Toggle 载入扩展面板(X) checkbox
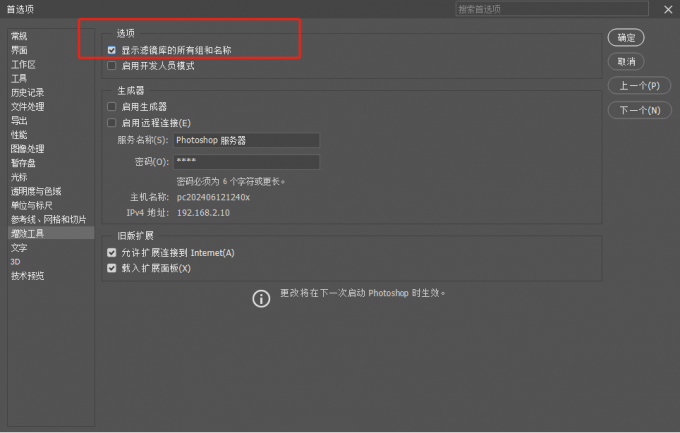 coord(112,268)
